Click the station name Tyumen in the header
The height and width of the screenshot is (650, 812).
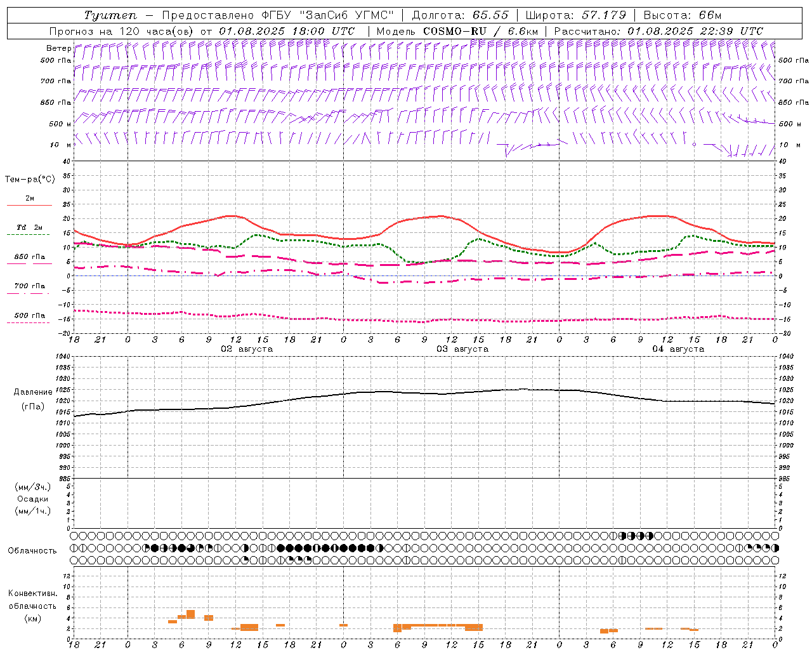click(110, 15)
